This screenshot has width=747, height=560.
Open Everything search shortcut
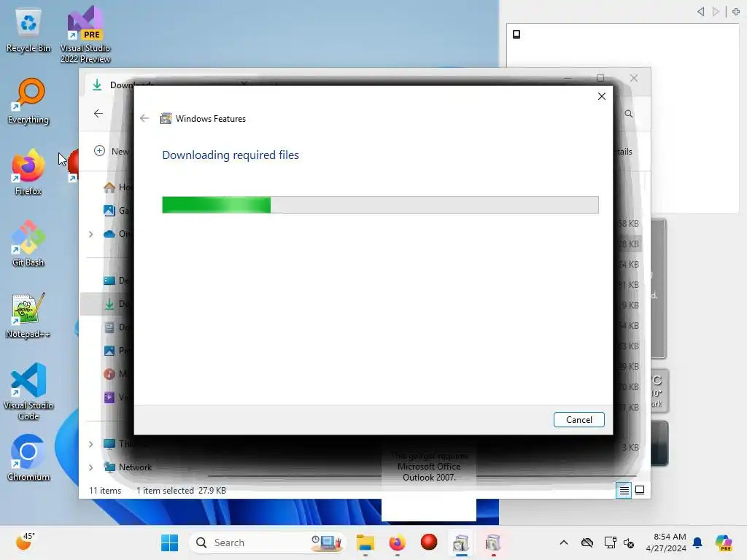28,101
